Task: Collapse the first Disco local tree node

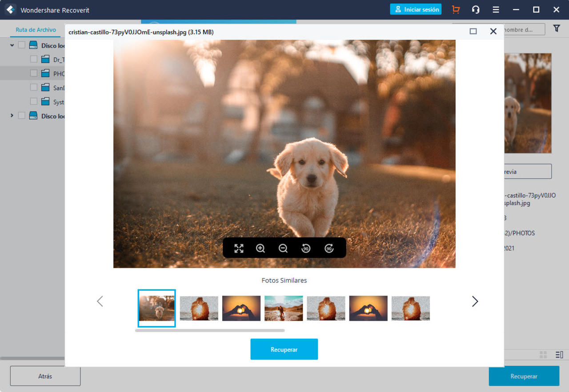Action: pos(12,45)
